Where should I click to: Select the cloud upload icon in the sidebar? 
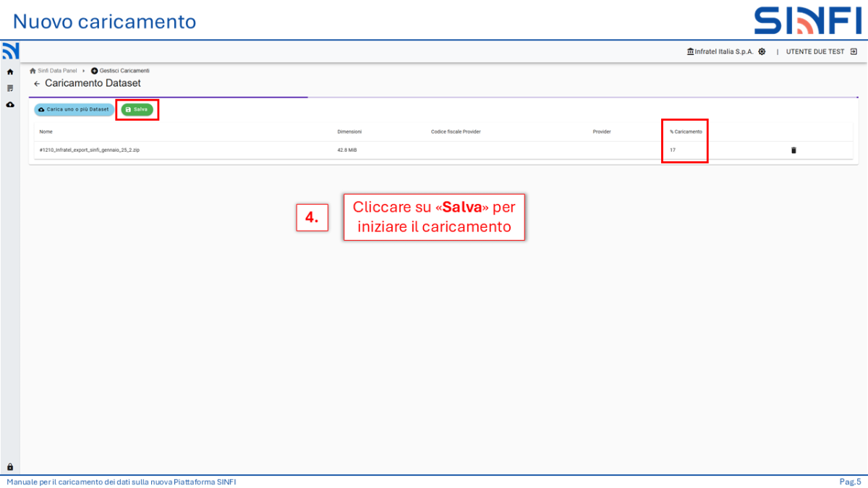point(10,105)
